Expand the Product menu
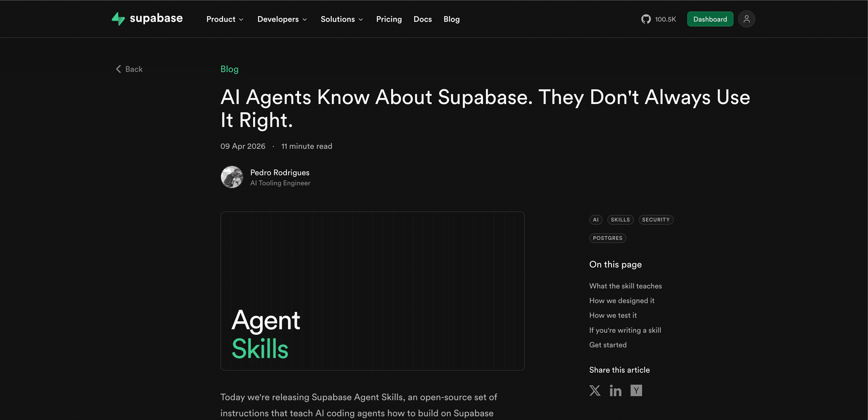The height and width of the screenshot is (420, 868). [x=225, y=19]
